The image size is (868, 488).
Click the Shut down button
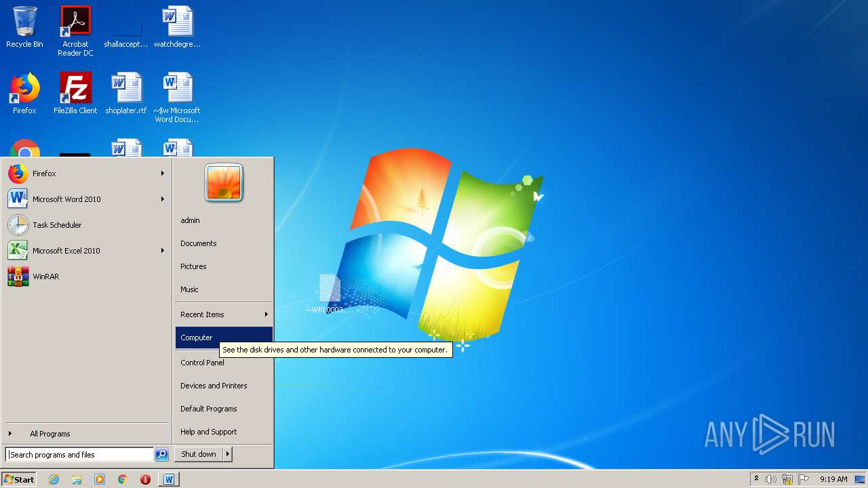199,454
